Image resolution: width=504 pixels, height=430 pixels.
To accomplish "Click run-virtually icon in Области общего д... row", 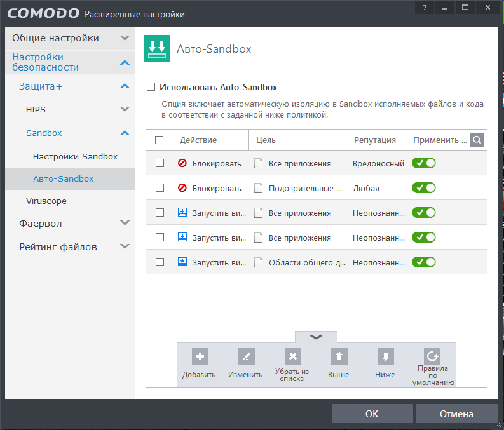I will (x=182, y=262).
